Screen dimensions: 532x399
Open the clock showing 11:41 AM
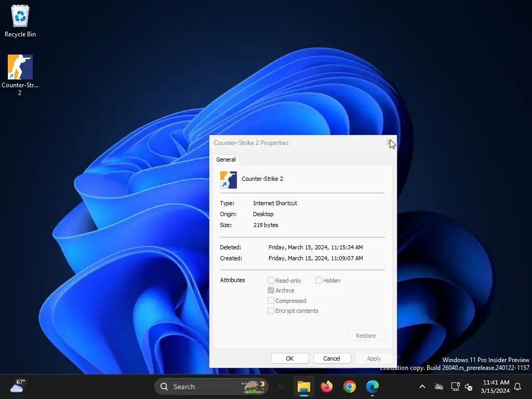[x=495, y=387]
